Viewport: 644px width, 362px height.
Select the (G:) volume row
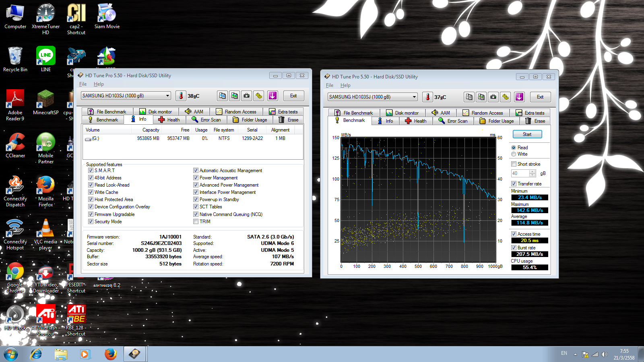point(192,138)
